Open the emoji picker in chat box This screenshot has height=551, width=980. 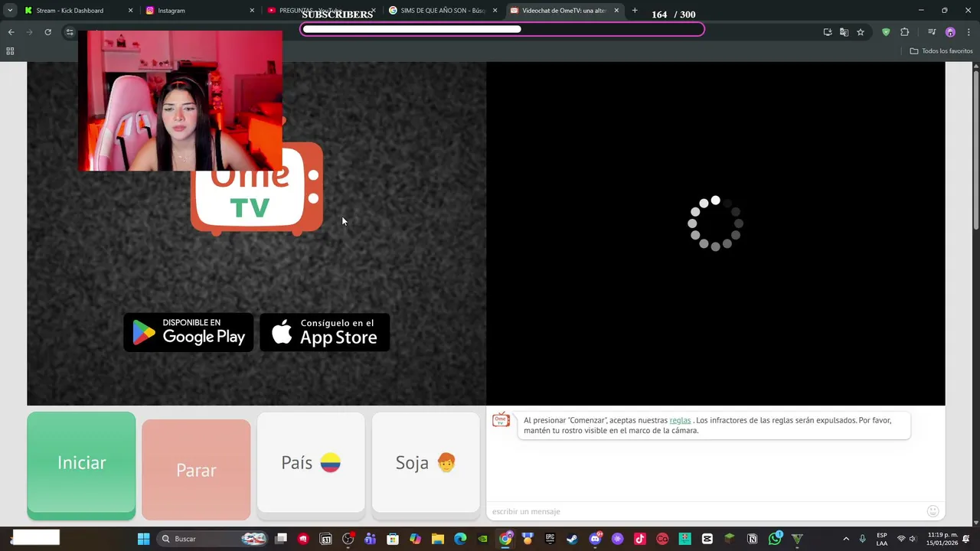[x=933, y=511]
